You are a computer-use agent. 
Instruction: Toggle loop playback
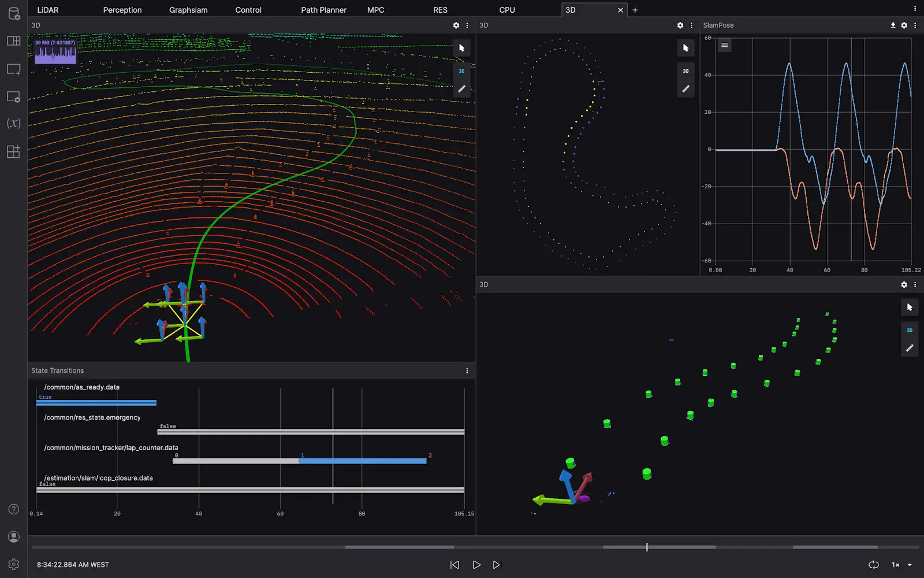(x=874, y=565)
